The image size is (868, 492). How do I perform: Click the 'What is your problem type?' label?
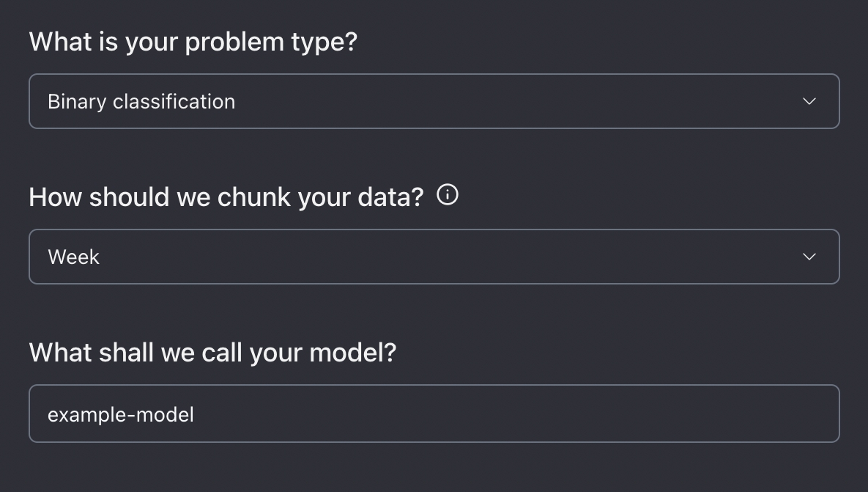pos(193,42)
